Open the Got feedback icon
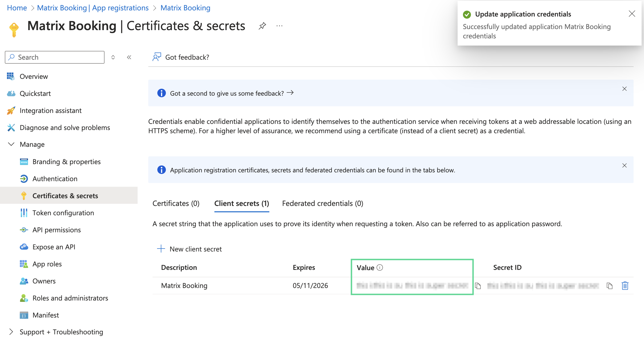Screen dimensions: 644x341 157,57
